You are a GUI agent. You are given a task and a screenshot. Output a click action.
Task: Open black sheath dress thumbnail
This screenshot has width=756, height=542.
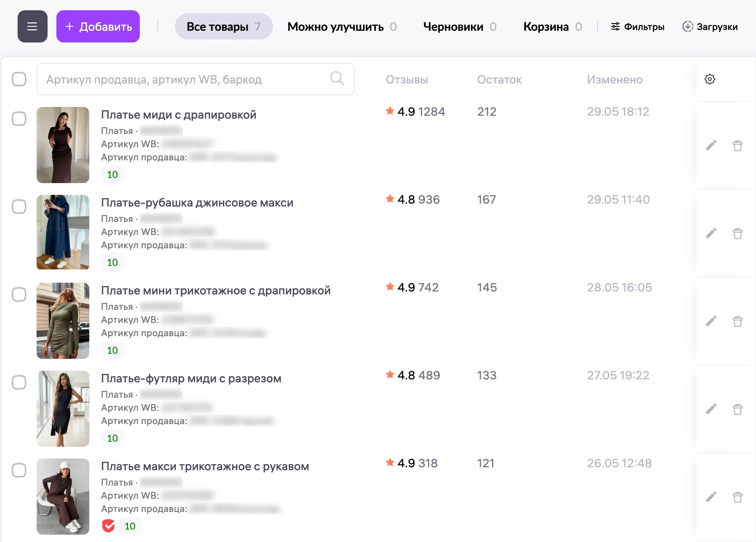63,409
